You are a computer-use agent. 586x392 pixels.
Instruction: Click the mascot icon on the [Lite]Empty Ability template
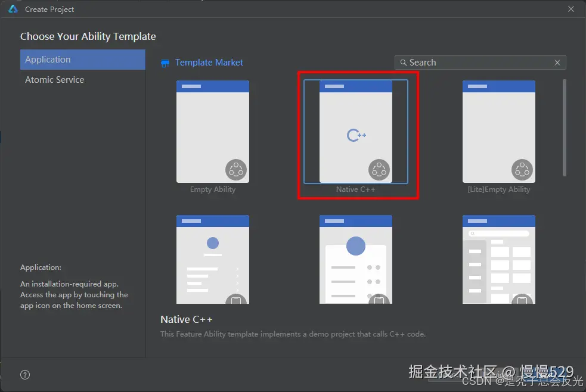click(522, 169)
